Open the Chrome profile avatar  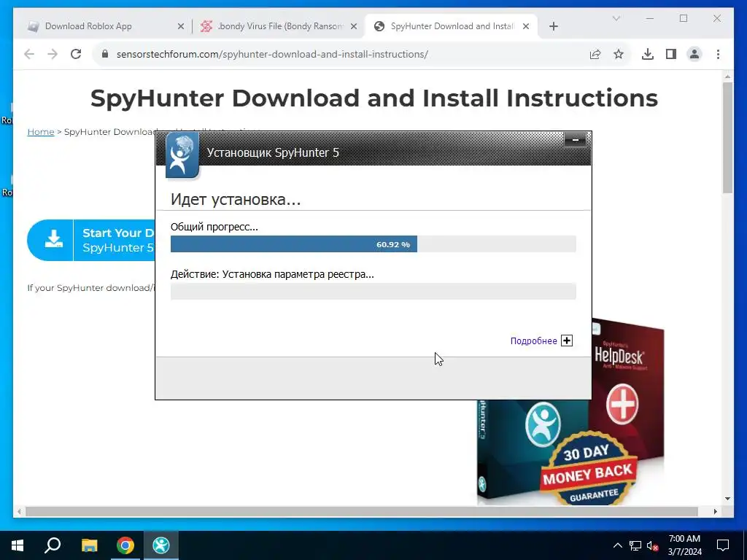coord(694,54)
